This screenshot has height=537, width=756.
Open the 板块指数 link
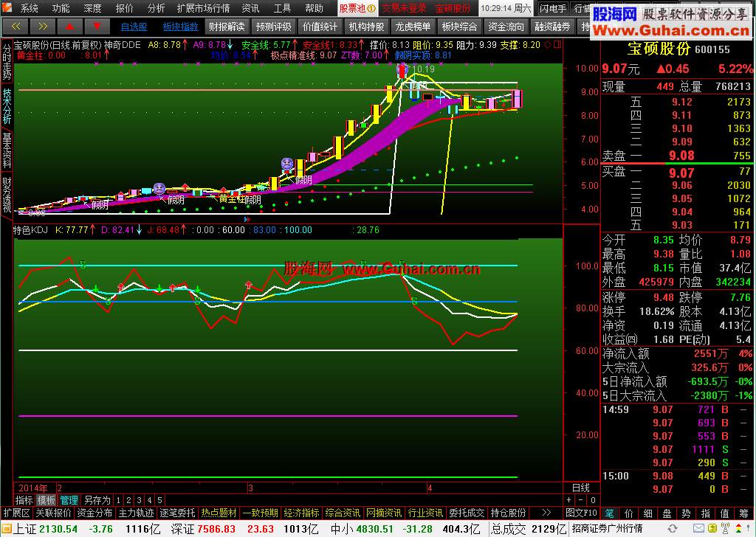click(x=181, y=27)
